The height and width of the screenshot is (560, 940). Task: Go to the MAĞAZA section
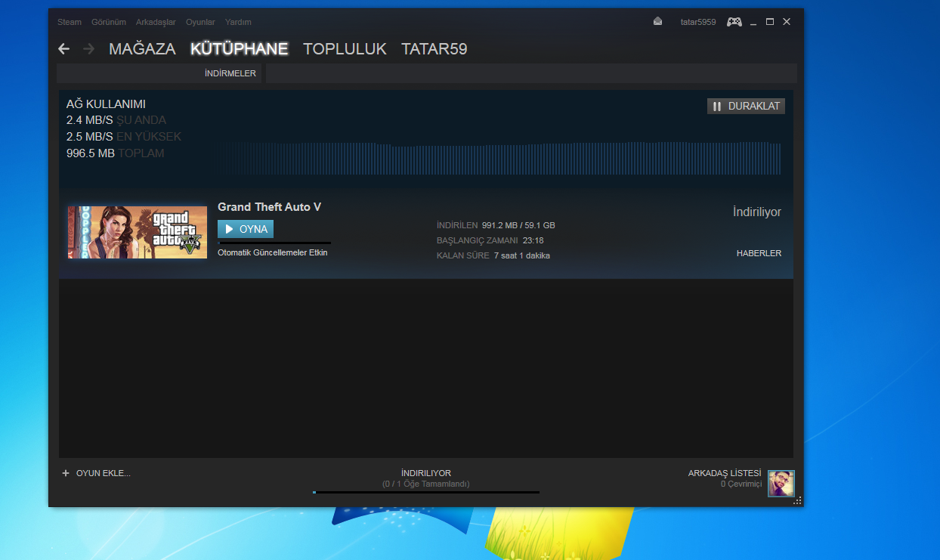pyautogui.click(x=142, y=49)
